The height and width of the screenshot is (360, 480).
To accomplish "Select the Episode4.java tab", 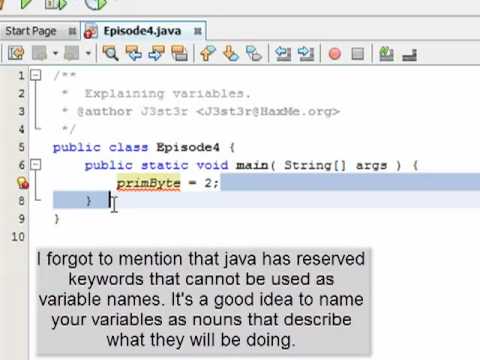I will pyautogui.click(x=142, y=31).
